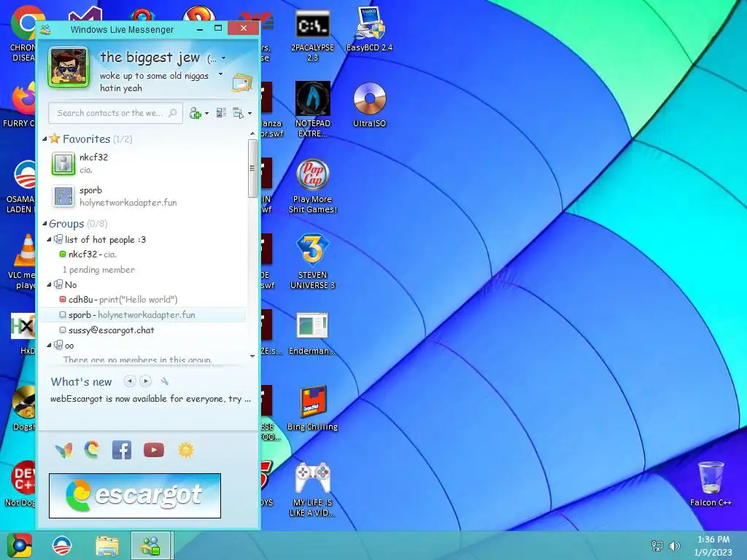Open the Add contact dropdown arrow
Viewport: 747px width, 560px height.
coord(206,113)
